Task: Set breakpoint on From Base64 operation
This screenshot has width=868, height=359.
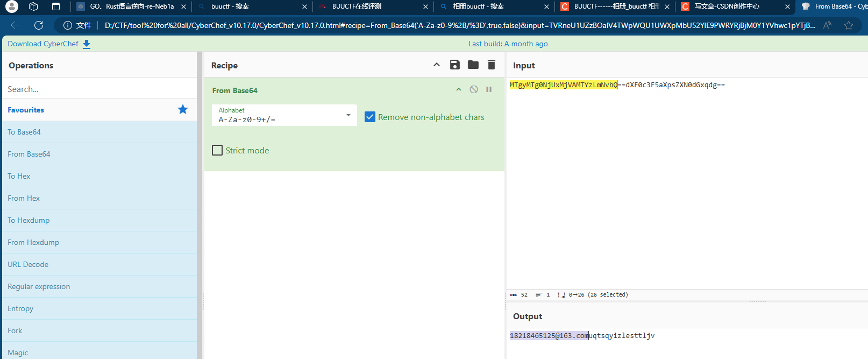Action: coord(489,89)
